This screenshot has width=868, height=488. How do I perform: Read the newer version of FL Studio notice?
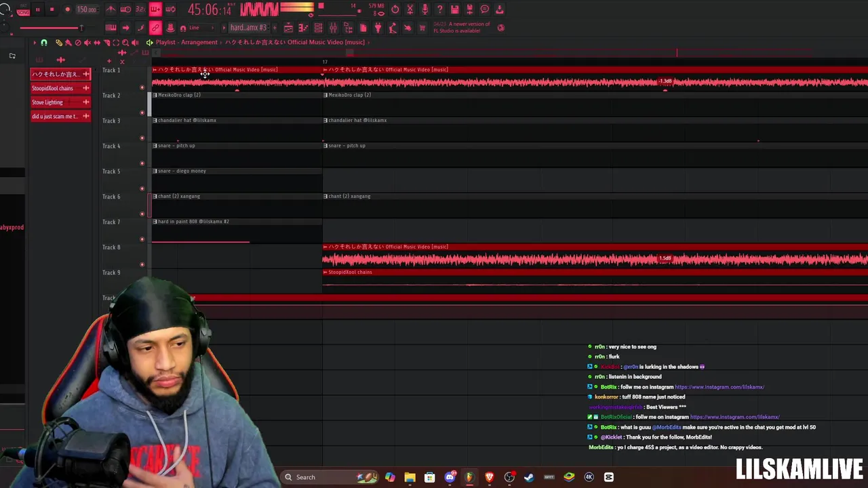point(462,28)
